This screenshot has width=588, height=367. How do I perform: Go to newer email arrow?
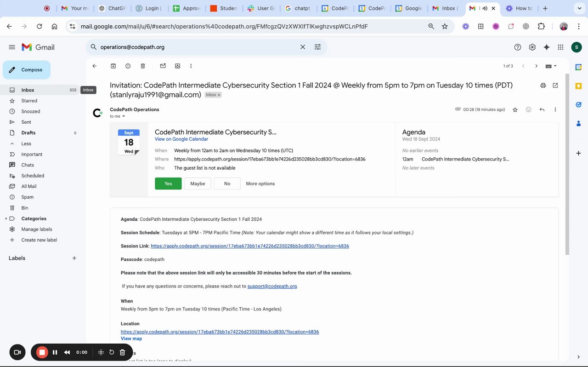[x=523, y=66]
